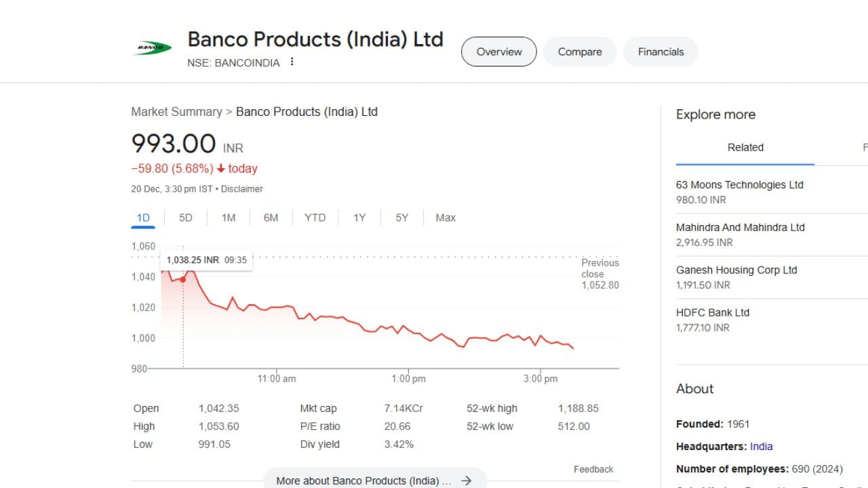
Task: Click the 09:35 data point on chart
Action: [182, 279]
